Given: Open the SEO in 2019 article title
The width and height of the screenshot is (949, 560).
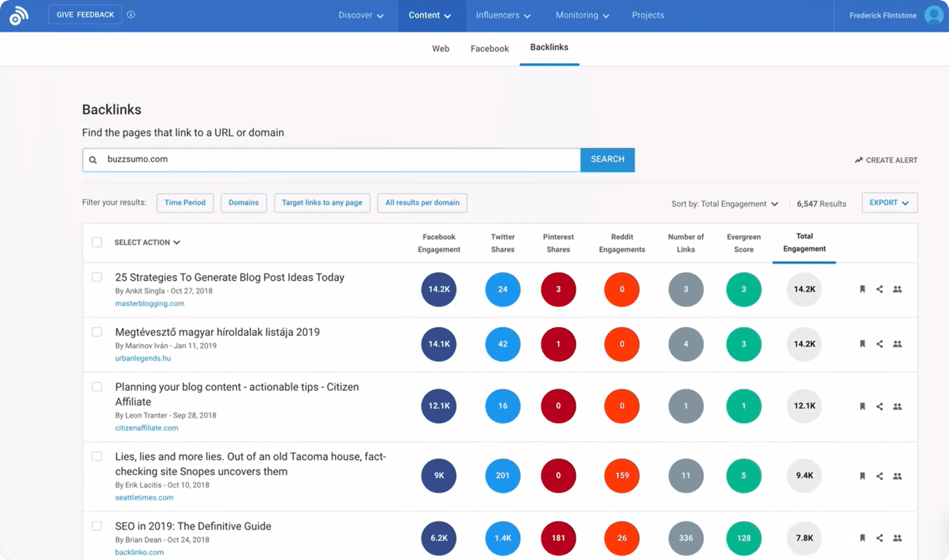Looking at the screenshot, I should click(x=193, y=526).
